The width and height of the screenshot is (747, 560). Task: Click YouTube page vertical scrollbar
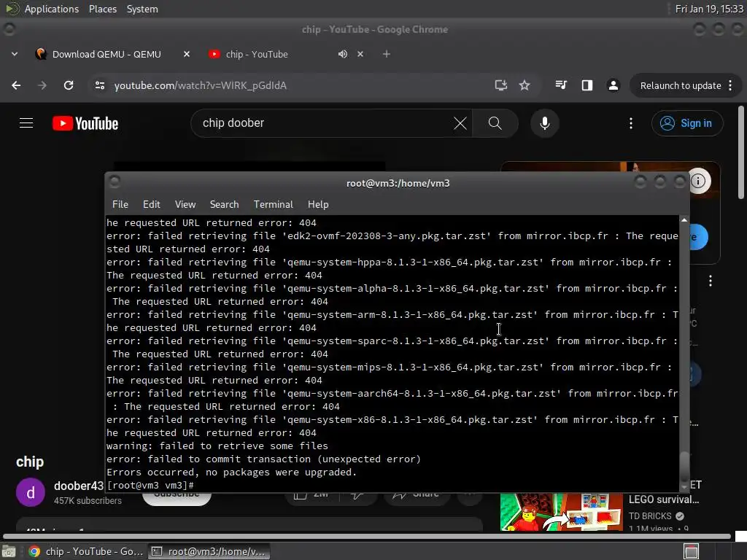pyautogui.click(x=741, y=152)
